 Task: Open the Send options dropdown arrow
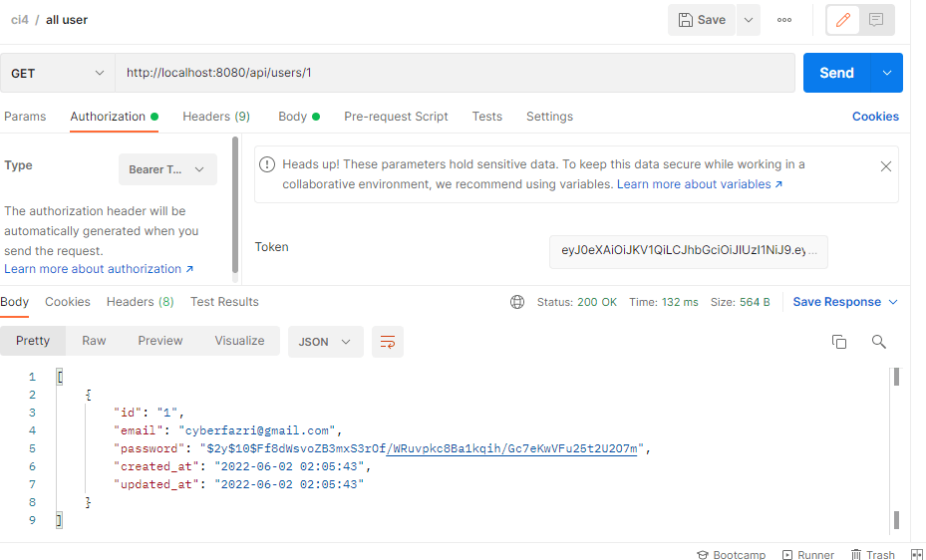click(x=887, y=73)
